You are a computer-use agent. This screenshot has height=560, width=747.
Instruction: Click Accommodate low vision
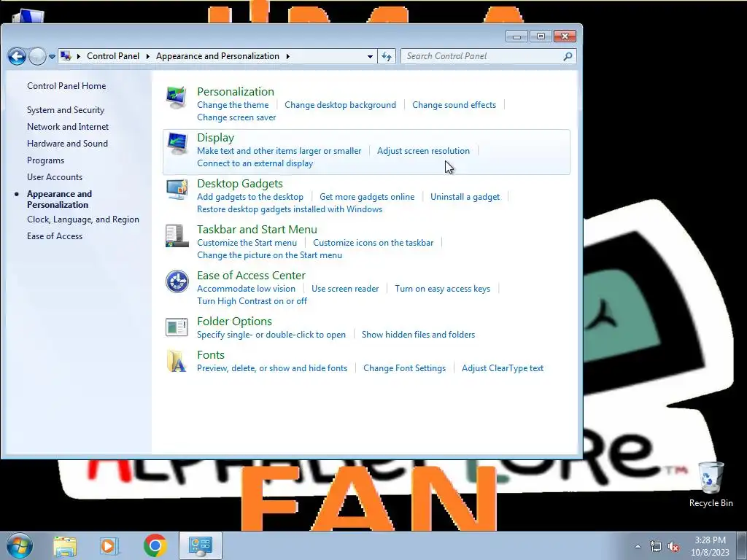(247, 289)
